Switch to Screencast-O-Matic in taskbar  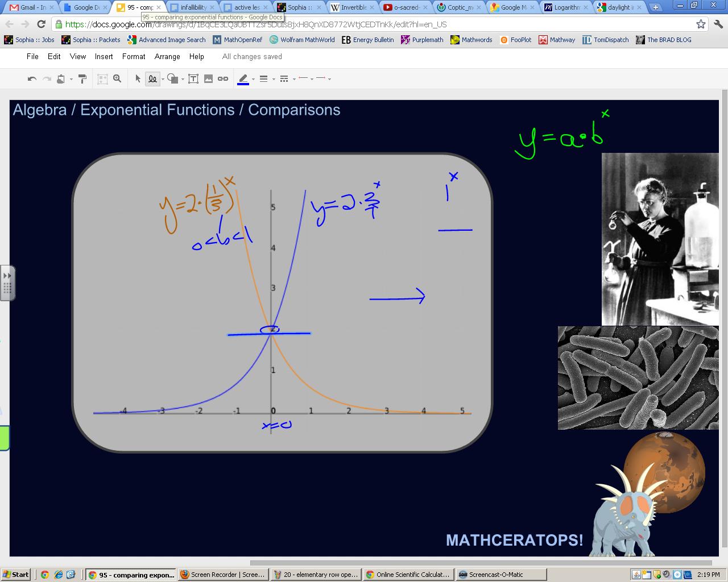tap(500, 575)
